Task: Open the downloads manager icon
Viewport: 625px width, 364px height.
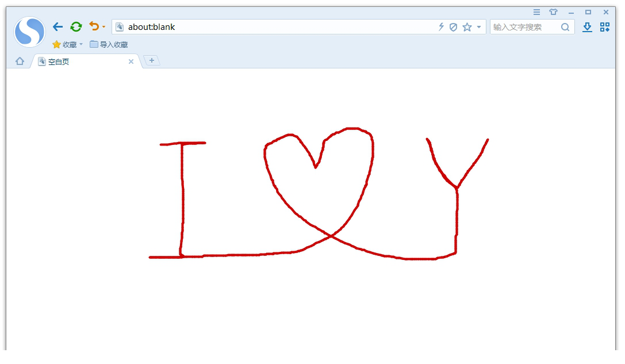Action: 587,27
